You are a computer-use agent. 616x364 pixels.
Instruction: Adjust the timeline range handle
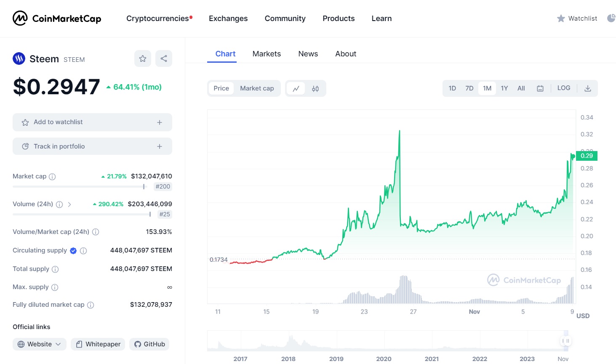click(565, 341)
